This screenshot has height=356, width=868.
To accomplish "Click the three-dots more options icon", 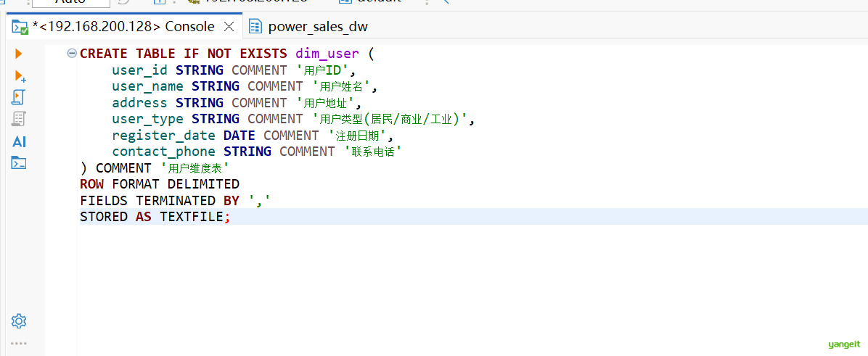I will (x=19, y=343).
